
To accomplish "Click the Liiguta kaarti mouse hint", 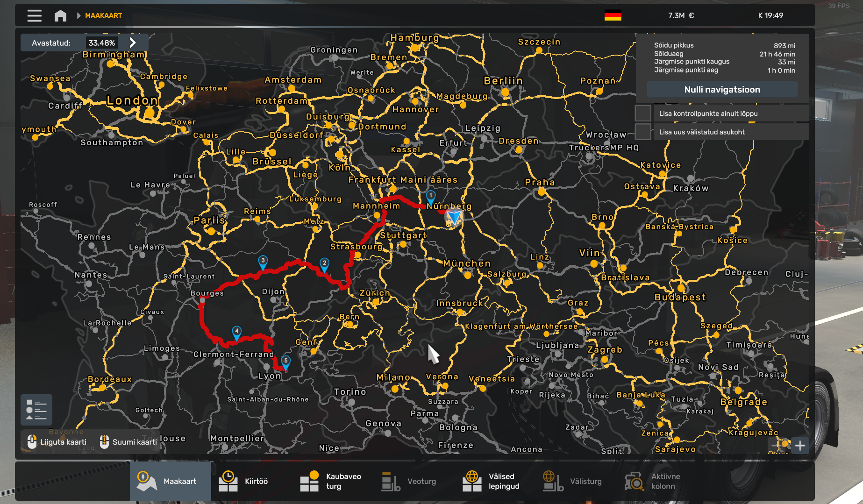I will (x=57, y=442).
